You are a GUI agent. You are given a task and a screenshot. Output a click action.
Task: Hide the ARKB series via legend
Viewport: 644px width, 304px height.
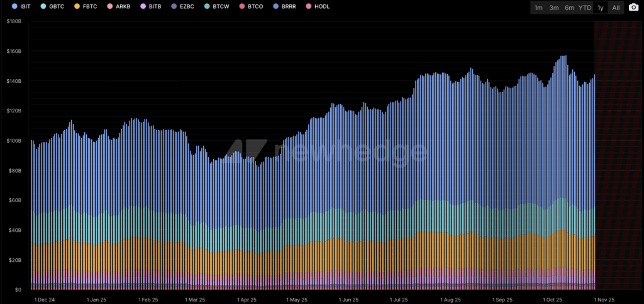pyautogui.click(x=119, y=6)
